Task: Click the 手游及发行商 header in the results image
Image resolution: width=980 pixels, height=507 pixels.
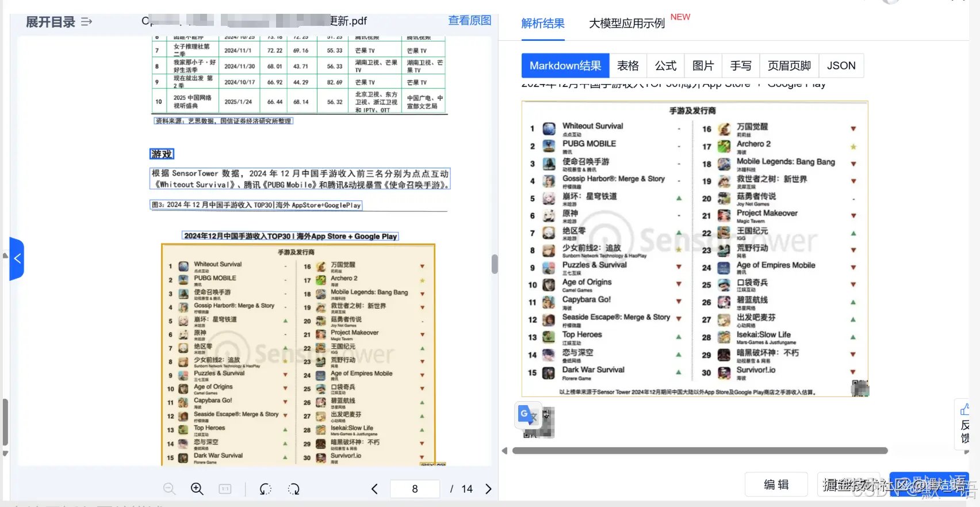Action: [692, 110]
